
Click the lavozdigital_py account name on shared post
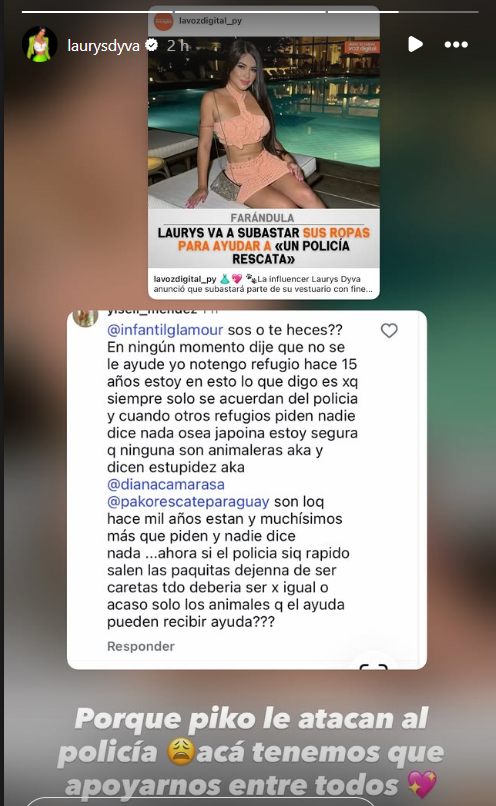210,21
